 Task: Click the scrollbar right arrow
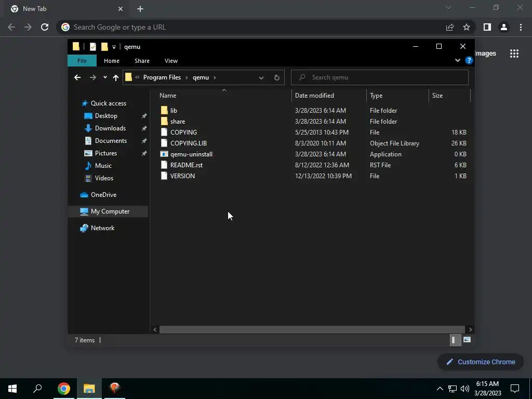470,329
